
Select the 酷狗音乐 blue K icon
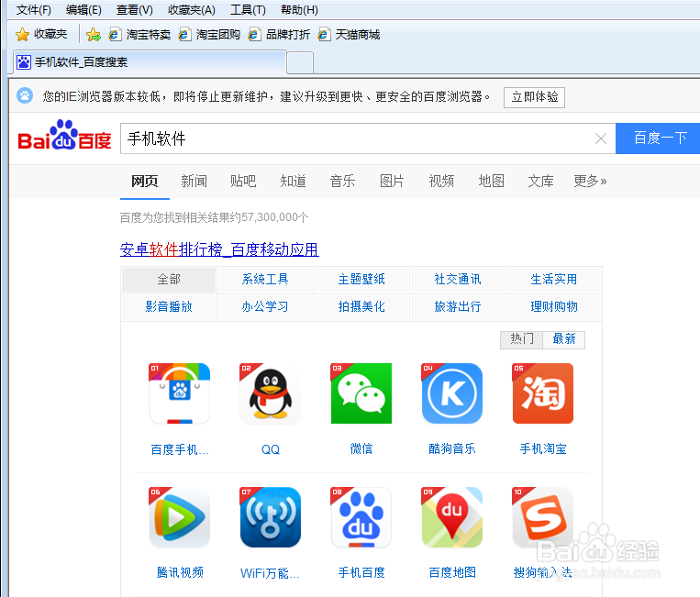tap(451, 393)
